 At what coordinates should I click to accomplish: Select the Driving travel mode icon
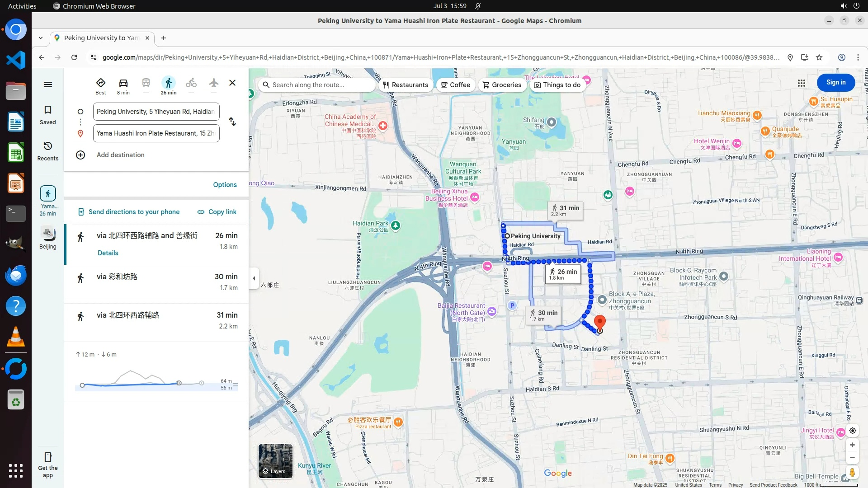pos(123,83)
